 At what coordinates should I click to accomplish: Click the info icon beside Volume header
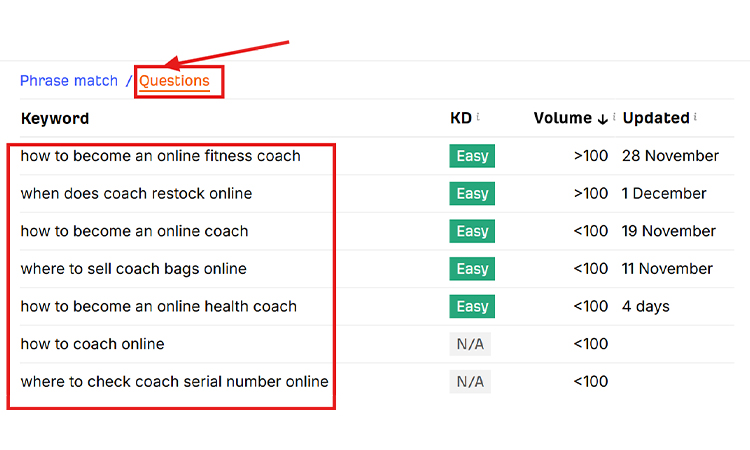click(x=614, y=117)
